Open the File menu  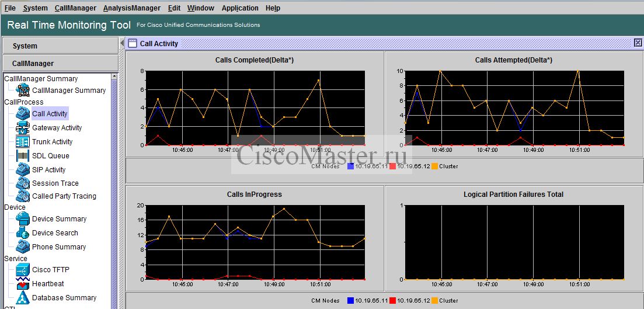[10, 8]
